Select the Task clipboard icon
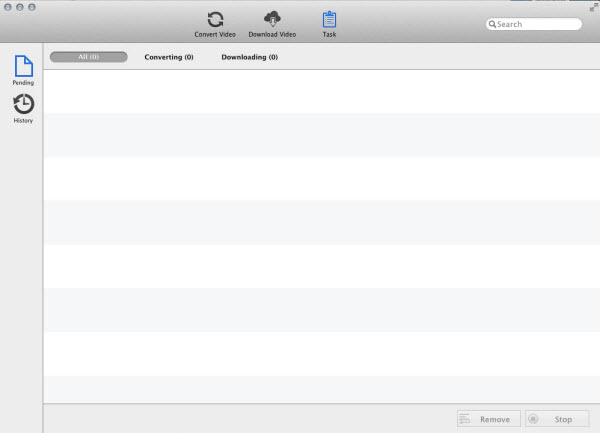Viewport: 600px width, 433px height. [329, 20]
